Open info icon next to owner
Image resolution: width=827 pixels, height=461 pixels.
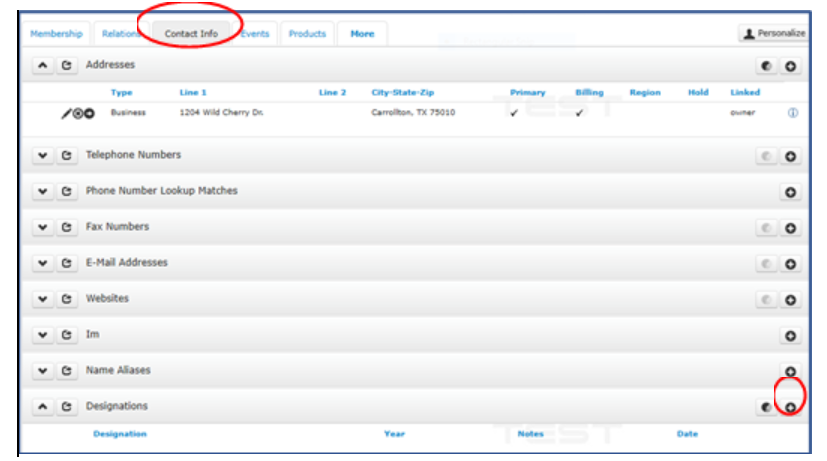(793, 113)
